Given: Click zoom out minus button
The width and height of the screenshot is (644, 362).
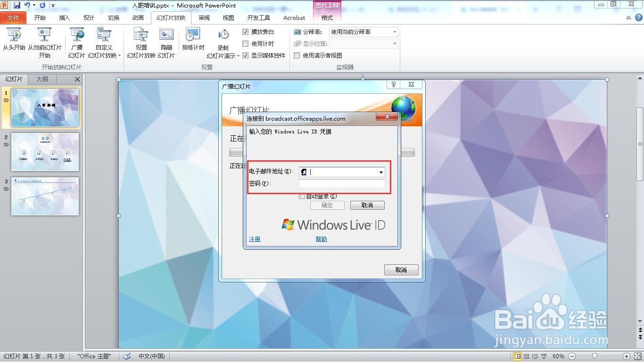Looking at the screenshot, I should pos(572,356).
